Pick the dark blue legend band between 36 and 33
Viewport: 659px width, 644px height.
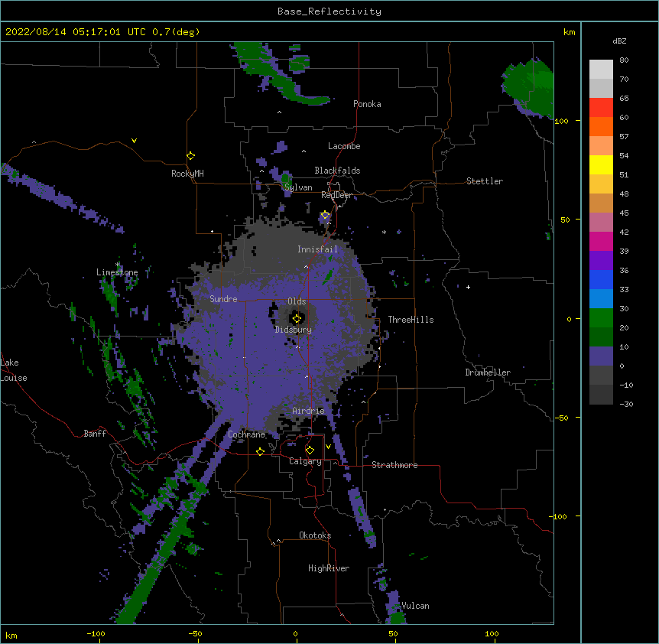[x=601, y=279]
